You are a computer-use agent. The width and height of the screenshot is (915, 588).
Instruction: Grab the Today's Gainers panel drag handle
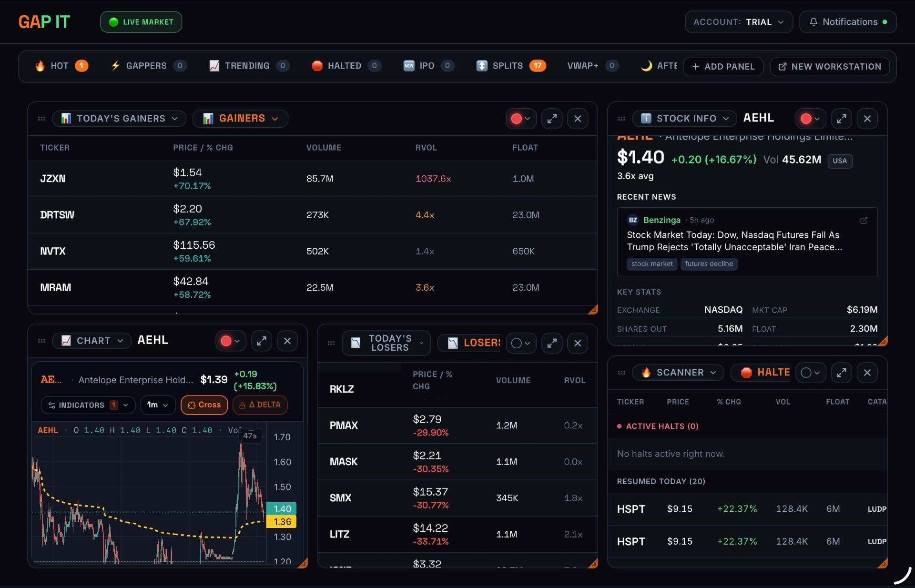click(x=41, y=119)
